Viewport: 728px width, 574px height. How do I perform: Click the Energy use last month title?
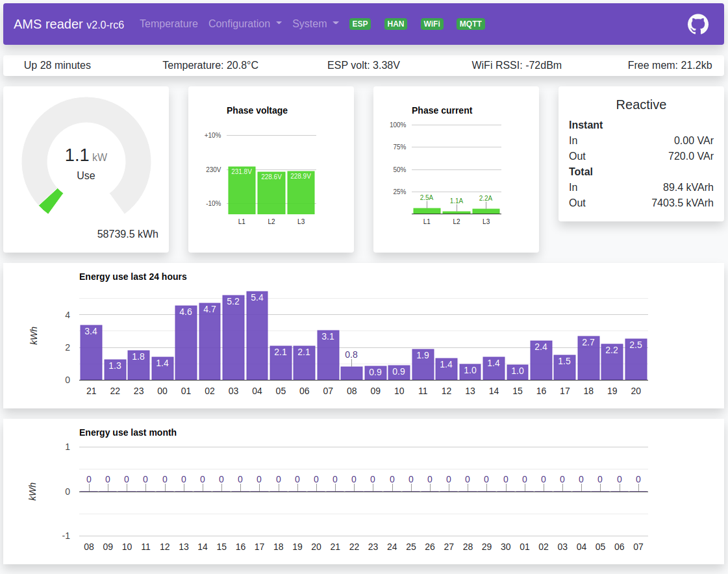click(128, 432)
